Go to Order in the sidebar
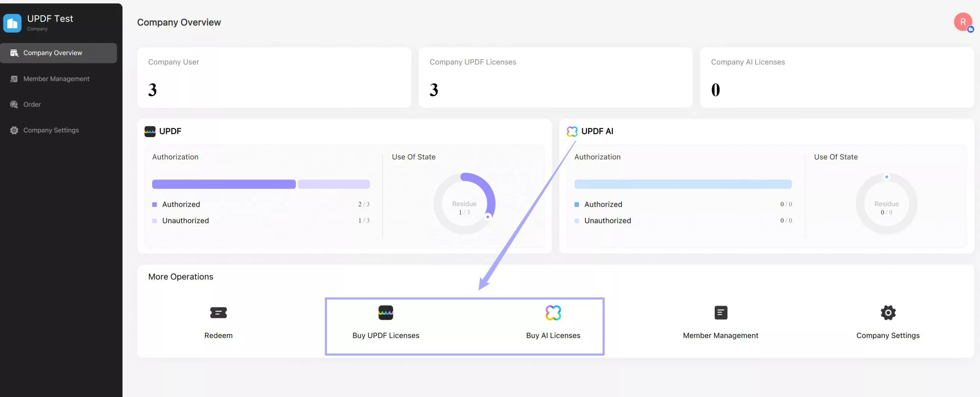Screen dimensions: 980x397 pyautogui.click(x=59, y=105)
